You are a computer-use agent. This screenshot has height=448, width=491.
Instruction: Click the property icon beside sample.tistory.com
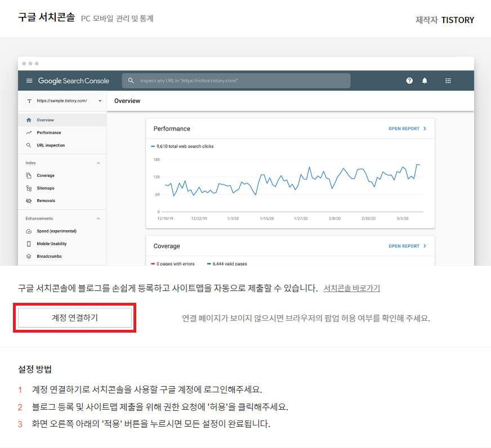tap(29, 101)
